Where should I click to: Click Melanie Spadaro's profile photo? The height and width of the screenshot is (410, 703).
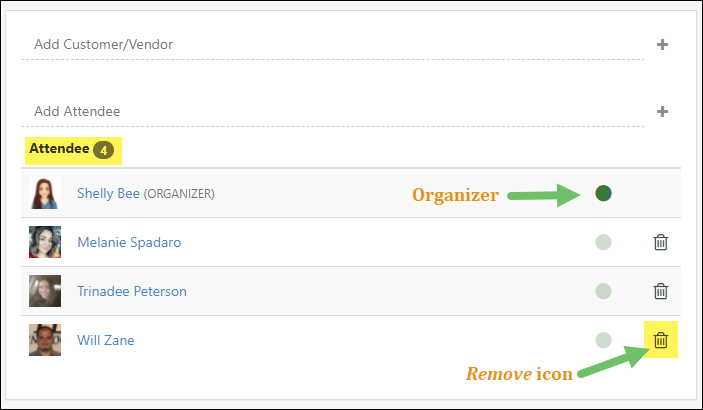(x=45, y=242)
